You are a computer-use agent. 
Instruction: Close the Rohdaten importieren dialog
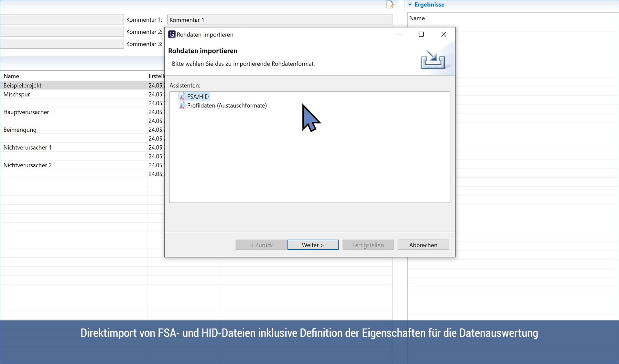[x=444, y=34]
